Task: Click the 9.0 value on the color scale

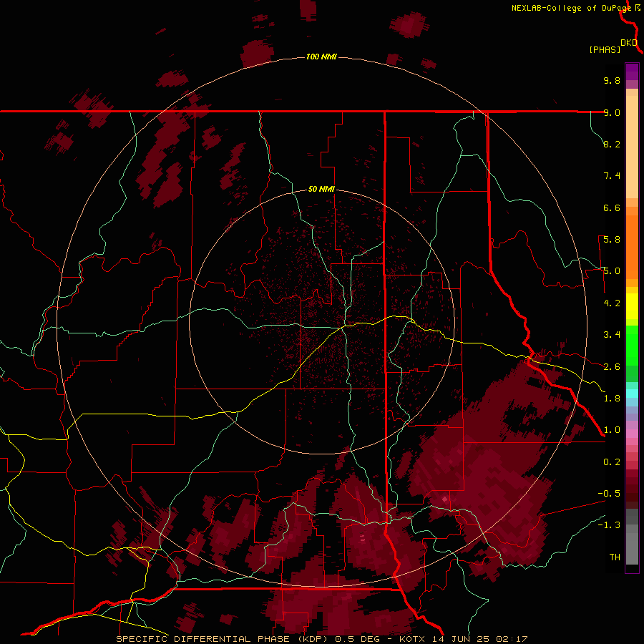Action: point(612,112)
